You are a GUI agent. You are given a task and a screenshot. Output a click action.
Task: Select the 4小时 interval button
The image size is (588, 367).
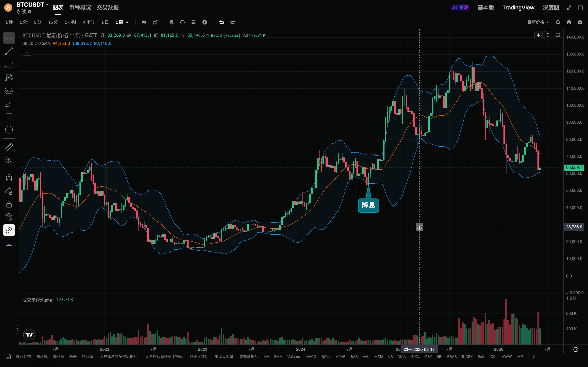tap(89, 22)
